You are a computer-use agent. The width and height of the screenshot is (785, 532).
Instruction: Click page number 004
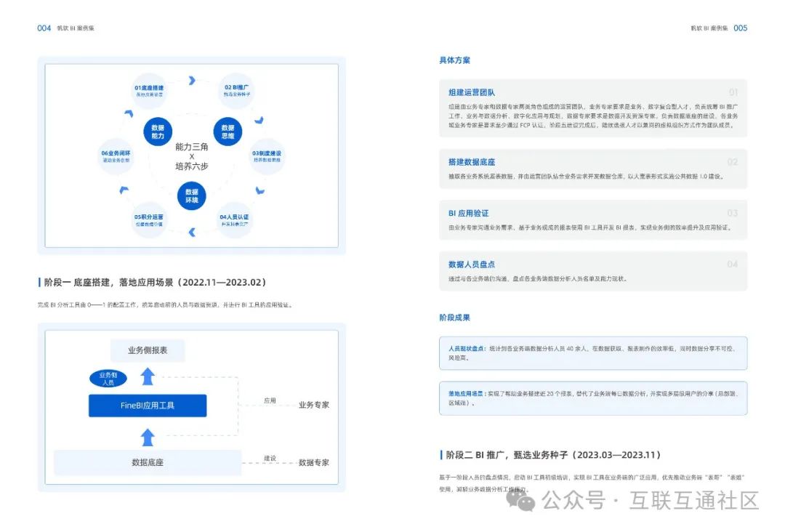coord(44,28)
